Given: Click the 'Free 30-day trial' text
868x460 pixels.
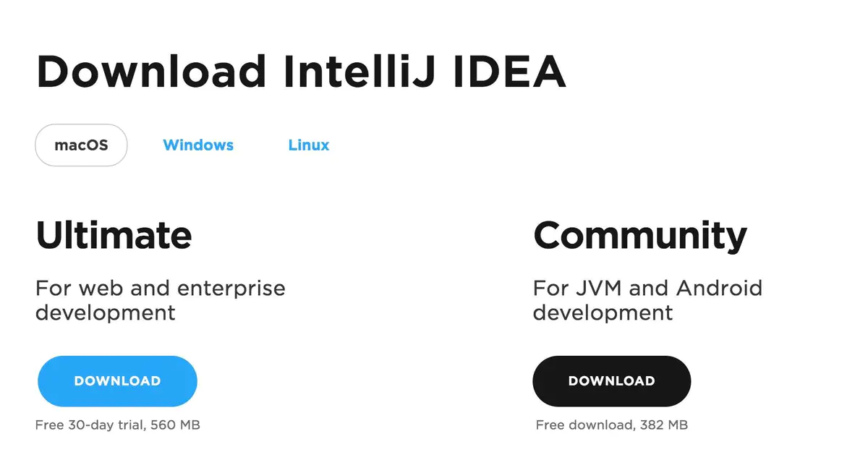Looking at the screenshot, I should point(90,425).
